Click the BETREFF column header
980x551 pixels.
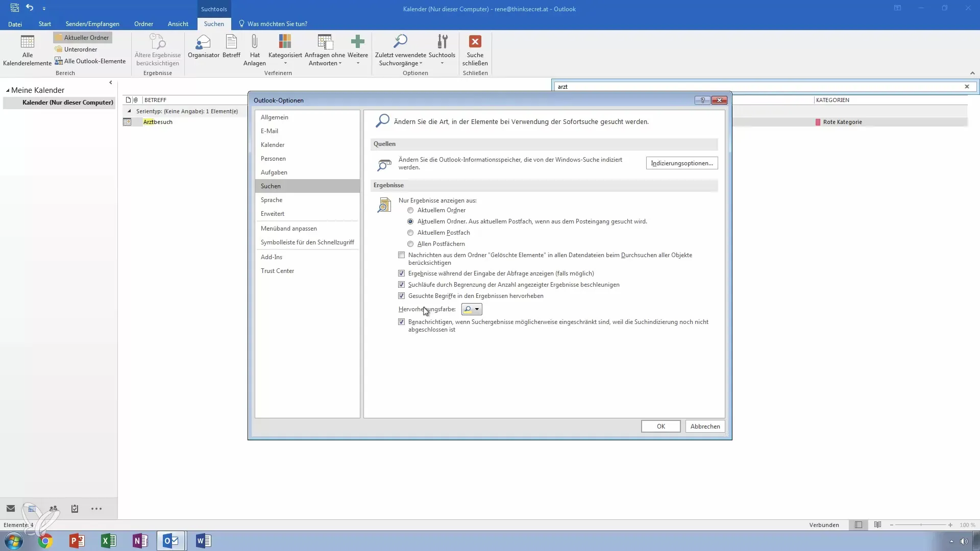pyautogui.click(x=155, y=100)
